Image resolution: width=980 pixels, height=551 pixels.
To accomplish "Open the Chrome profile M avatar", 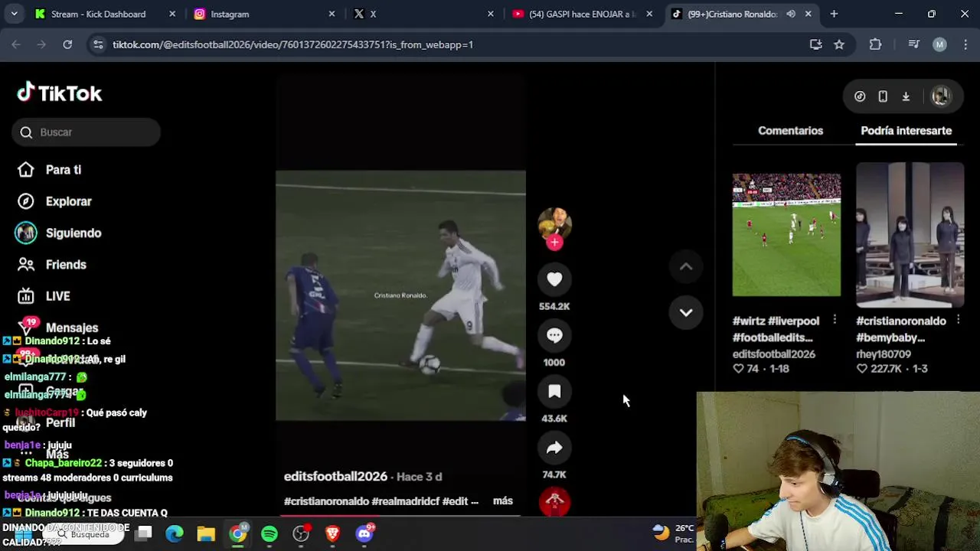I will (x=939, y=44).
